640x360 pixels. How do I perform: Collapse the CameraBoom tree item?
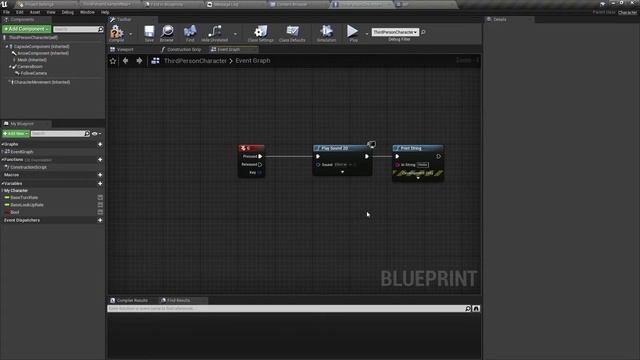(10, 67)
